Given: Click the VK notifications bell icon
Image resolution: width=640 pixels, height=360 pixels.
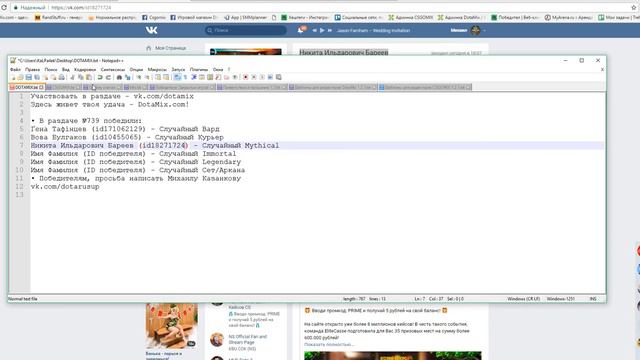Looking at the screenshot, I should (x=301, y=30).
